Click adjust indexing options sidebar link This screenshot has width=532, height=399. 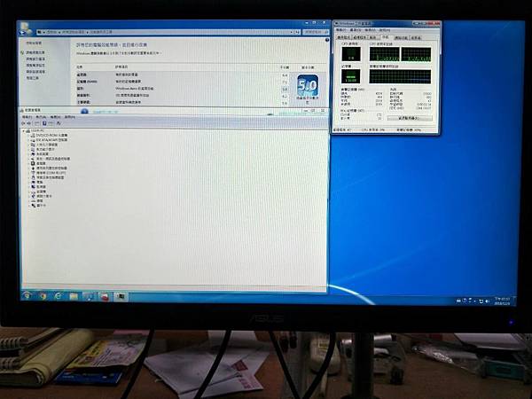tap(35, 59)
